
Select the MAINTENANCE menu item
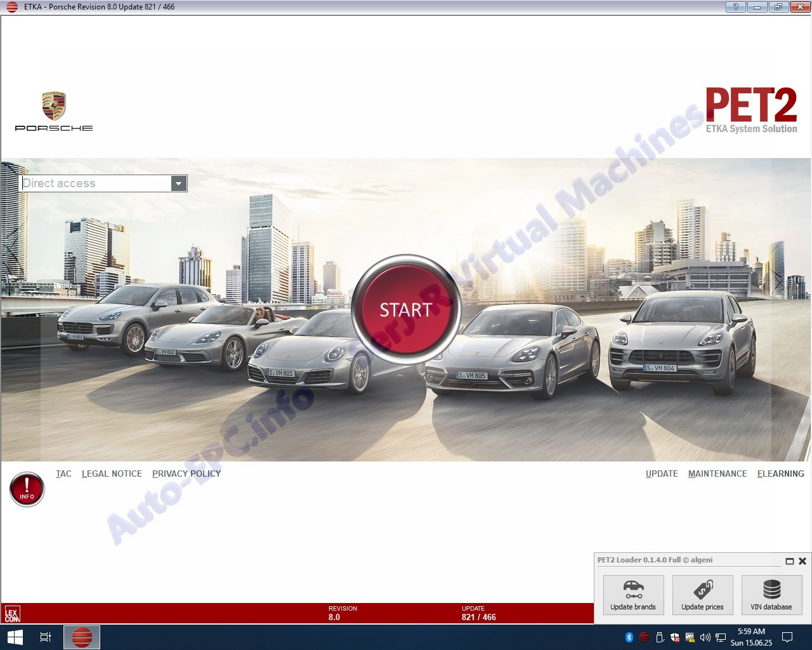717,474
